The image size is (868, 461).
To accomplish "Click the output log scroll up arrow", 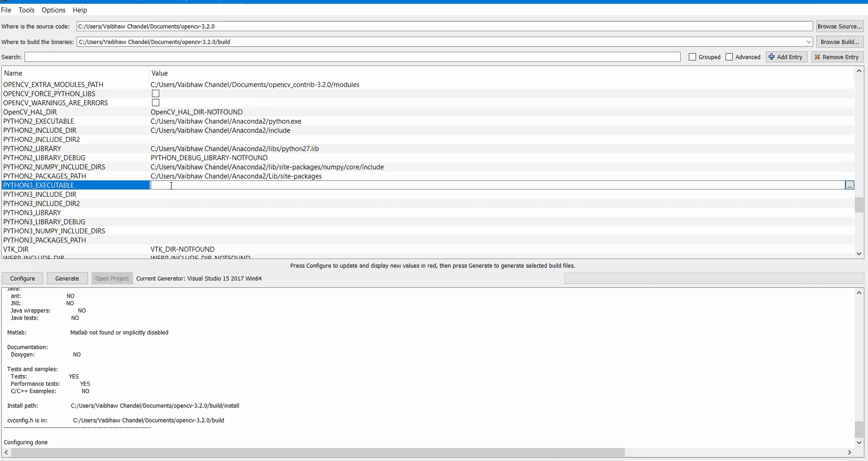I will (859, 293).
